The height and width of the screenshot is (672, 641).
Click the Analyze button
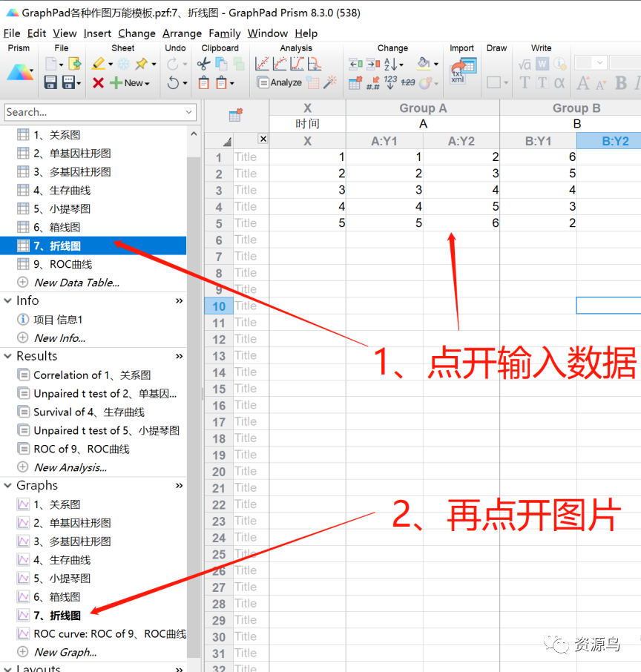point(279,82)
